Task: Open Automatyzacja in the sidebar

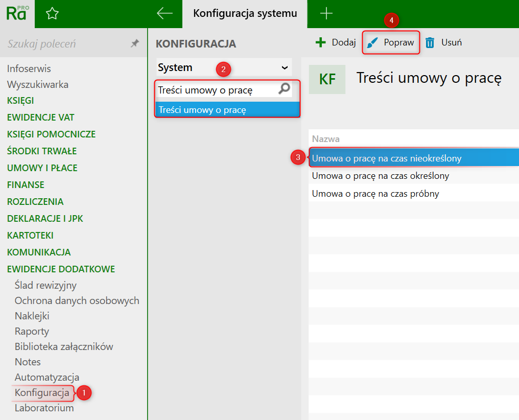Action: coord(47,377)
